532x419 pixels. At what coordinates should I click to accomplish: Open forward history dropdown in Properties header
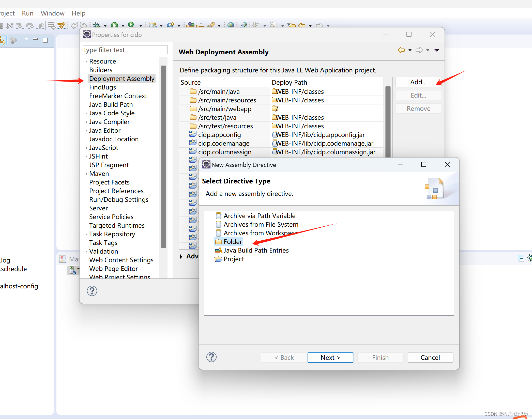[428, 50]
